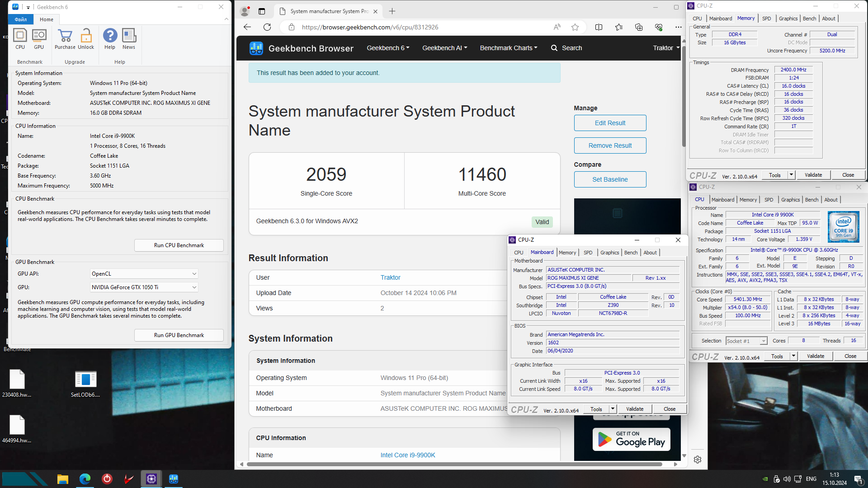The width and height of the screenshot is (868, 488).
Task: Open Geekbench from the taskbar
Action: coord(174,479)
